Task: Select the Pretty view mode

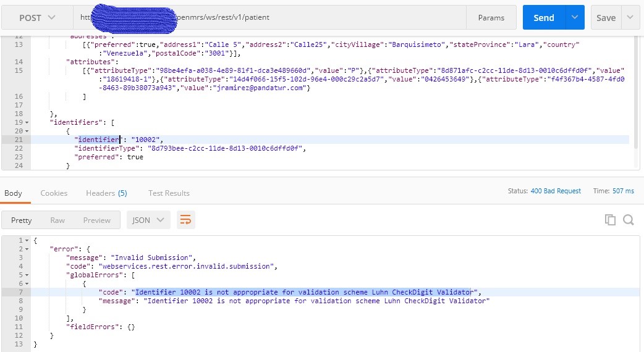Action: pyautogui.click(x=22, y=220)
